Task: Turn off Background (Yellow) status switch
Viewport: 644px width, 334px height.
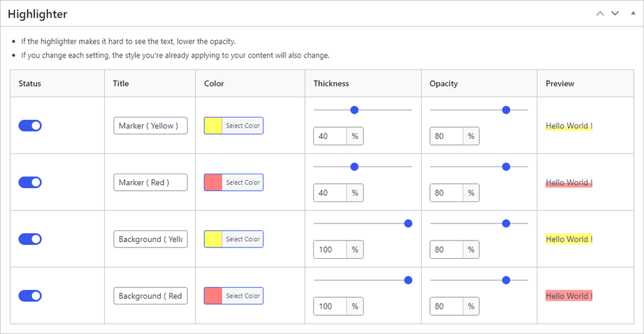Action: pyautogui.click(x=30, y=239)
